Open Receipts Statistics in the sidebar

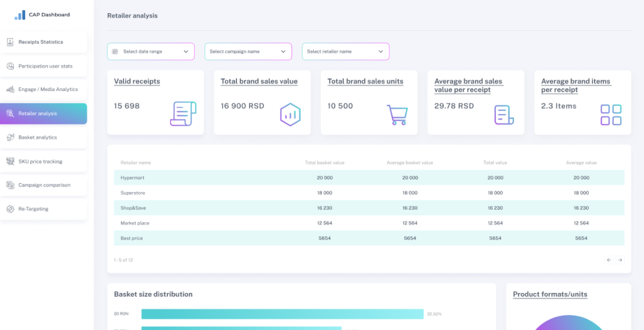41,42
